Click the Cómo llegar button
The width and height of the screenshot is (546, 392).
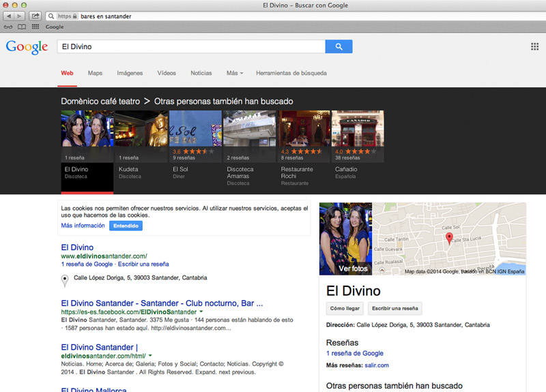tap(344, 308)
